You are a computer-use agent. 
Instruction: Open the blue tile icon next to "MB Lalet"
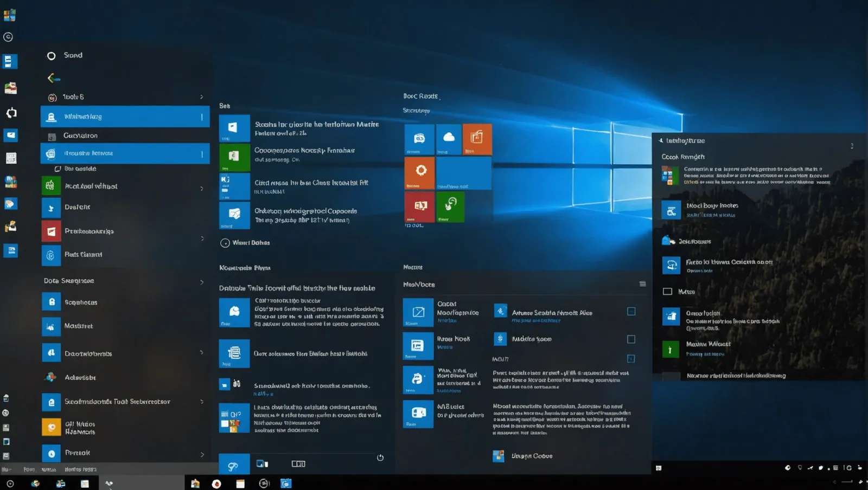[418, 414]
